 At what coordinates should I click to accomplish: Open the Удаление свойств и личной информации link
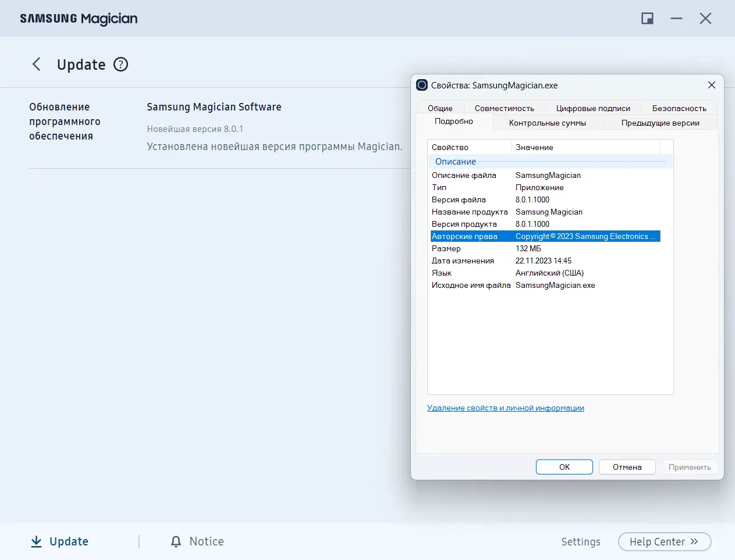tap(506, 408)
